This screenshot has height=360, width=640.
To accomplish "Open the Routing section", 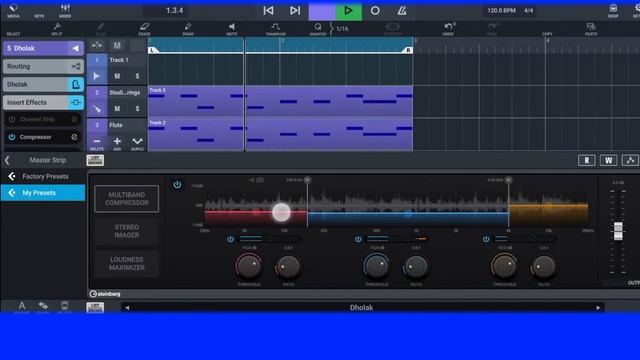I will click(43, 66).
